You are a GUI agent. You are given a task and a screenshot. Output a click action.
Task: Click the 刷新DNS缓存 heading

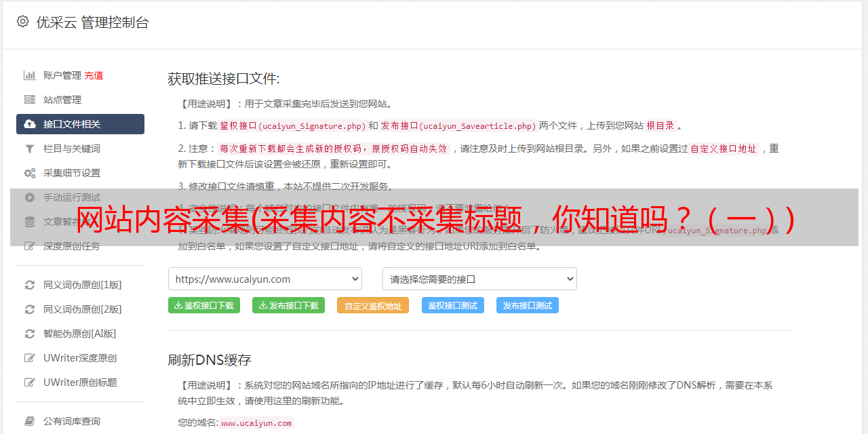click(210, 359)
